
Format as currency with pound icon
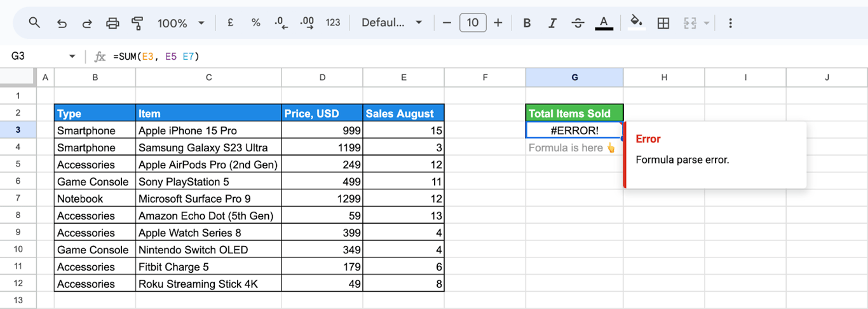click(x=230, y=23)
